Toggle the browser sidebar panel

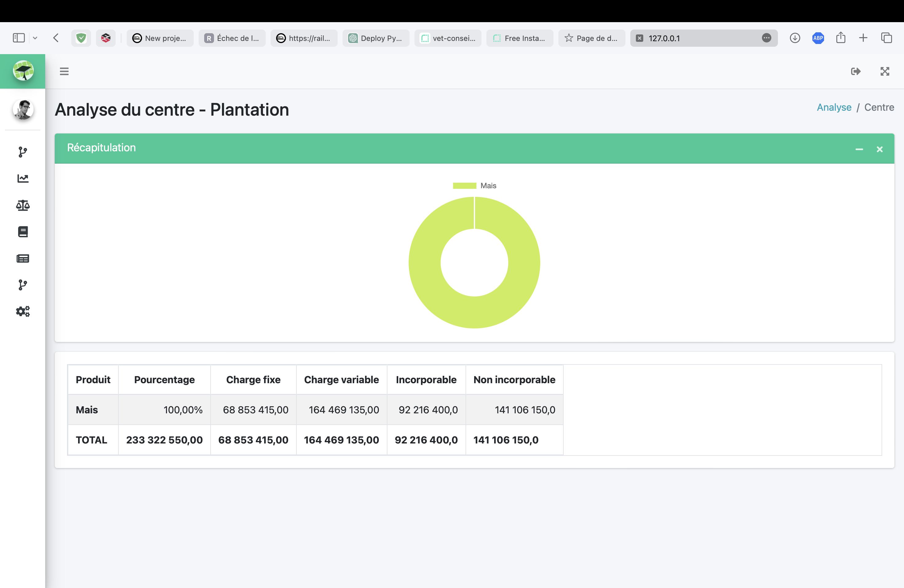(19, 38)
